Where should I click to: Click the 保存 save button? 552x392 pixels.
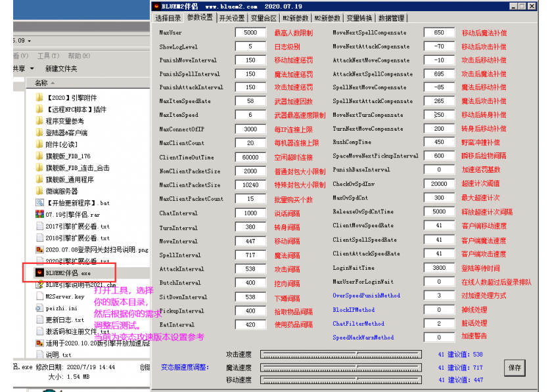click(x=515, y=368)
